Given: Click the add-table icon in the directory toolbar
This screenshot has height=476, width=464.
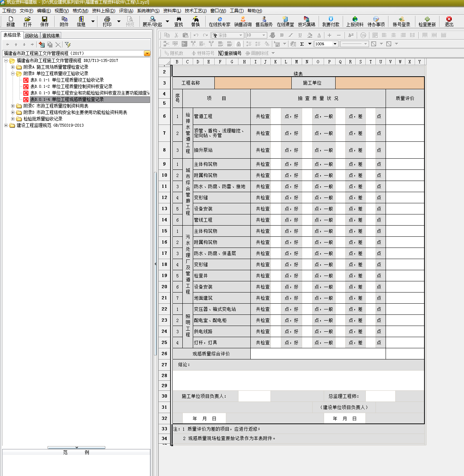Looking at the screenshot, I should pyautogui.click(x=42, y=44).
